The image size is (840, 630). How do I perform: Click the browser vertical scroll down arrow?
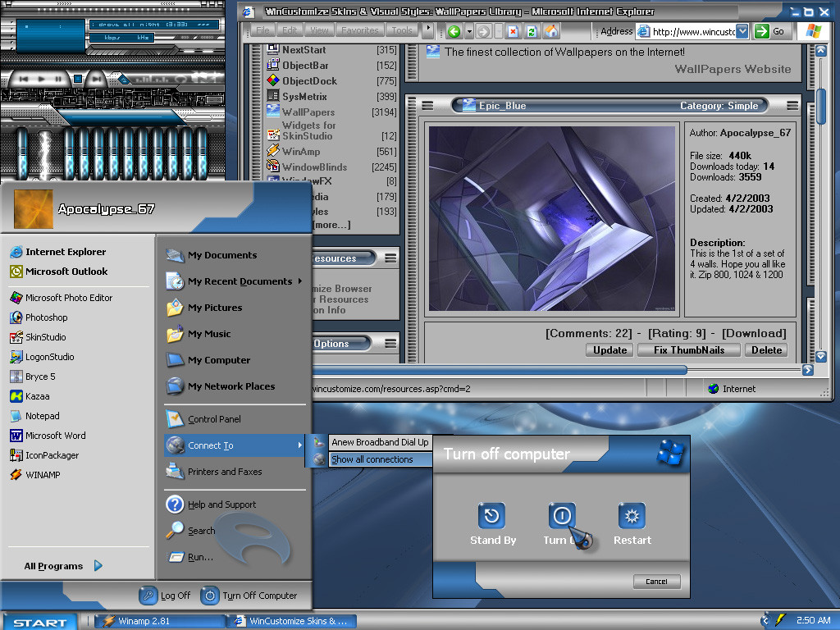820,356
